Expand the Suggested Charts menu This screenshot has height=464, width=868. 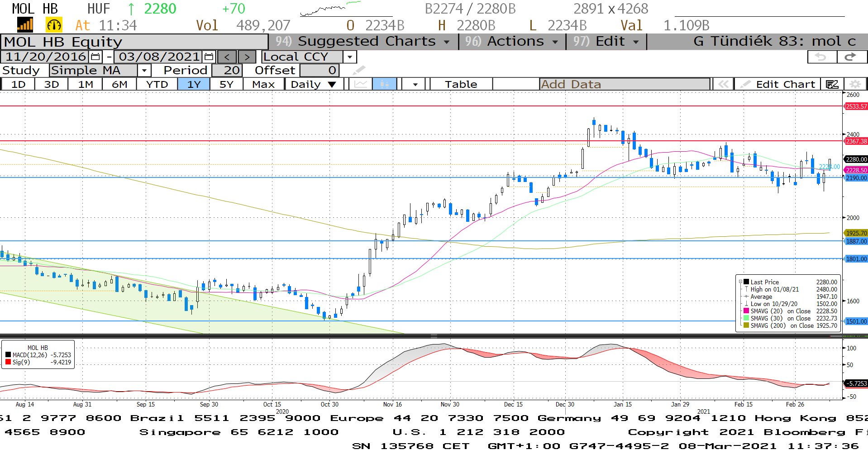tap(364, 42)
